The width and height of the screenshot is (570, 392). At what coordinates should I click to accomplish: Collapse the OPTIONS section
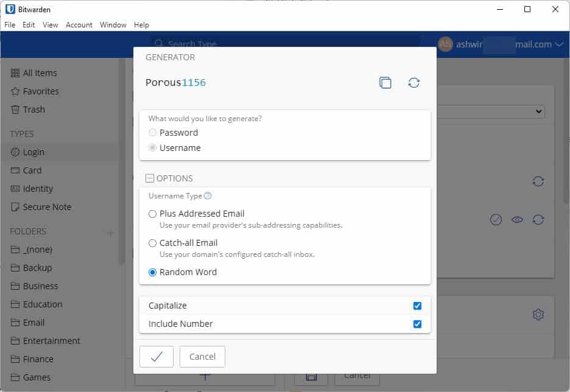[149, 178]
